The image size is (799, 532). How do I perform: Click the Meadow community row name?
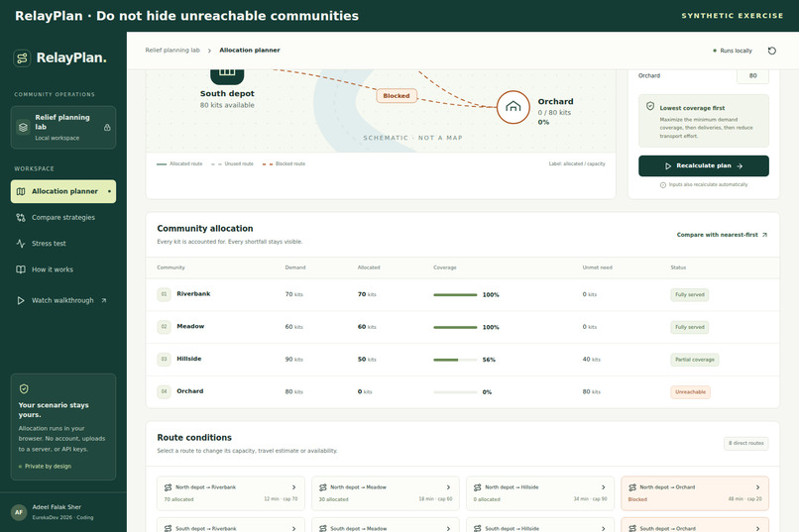(x=190, y=326)
